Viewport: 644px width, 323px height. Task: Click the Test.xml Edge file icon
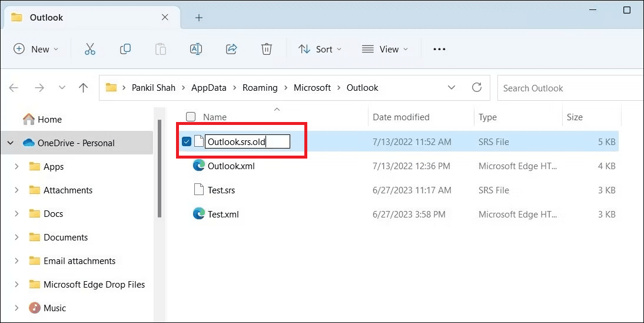coord(199,213)
